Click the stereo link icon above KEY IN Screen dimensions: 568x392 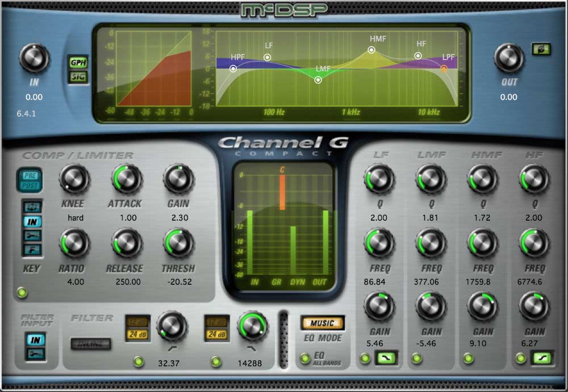32,207
